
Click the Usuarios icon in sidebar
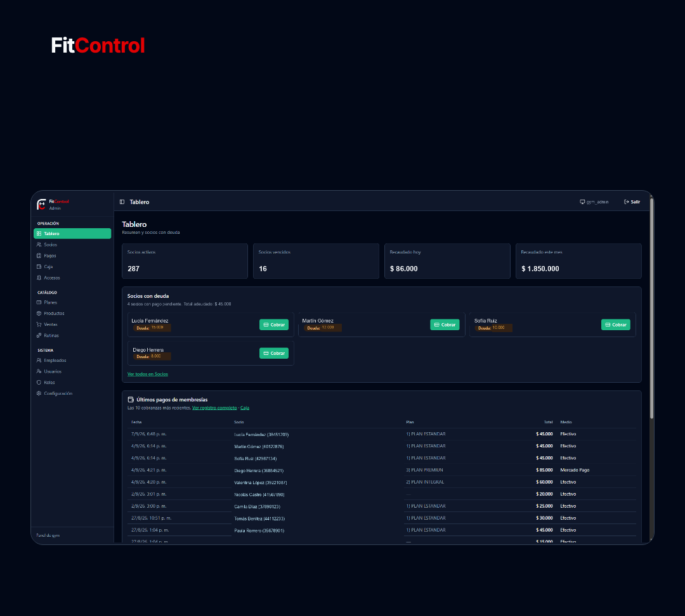pyautogui.click(x=39, y=371)
